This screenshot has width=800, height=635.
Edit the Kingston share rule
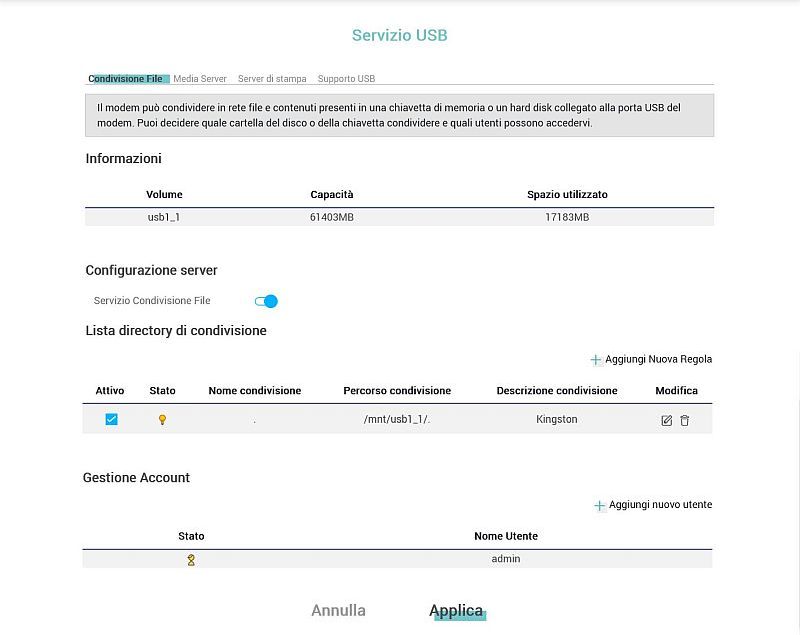(666, 420)
